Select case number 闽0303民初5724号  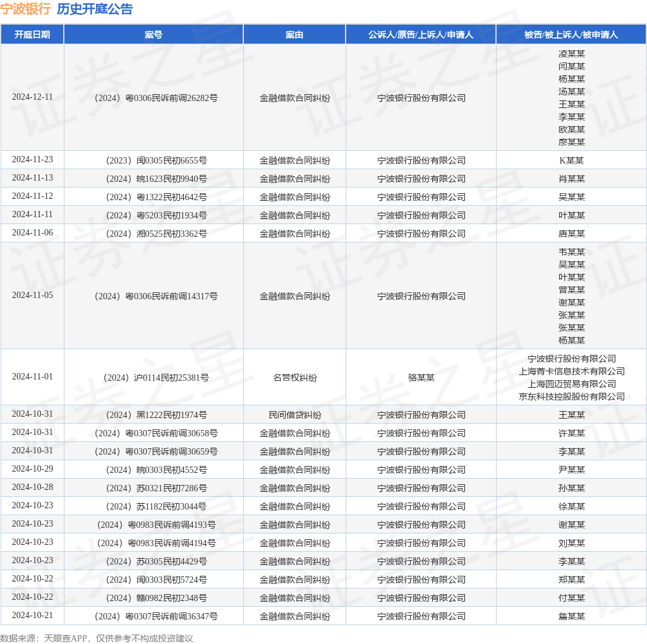click(x=157, y=580)
